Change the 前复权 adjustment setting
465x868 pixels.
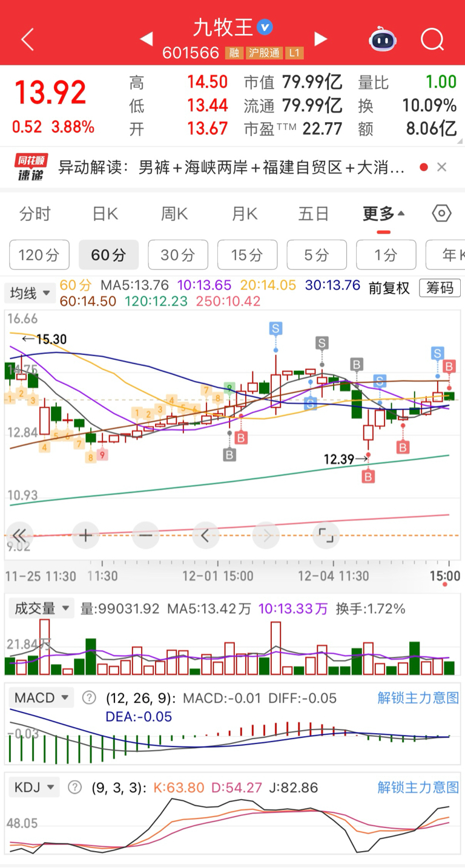click(x=389, y=289)
